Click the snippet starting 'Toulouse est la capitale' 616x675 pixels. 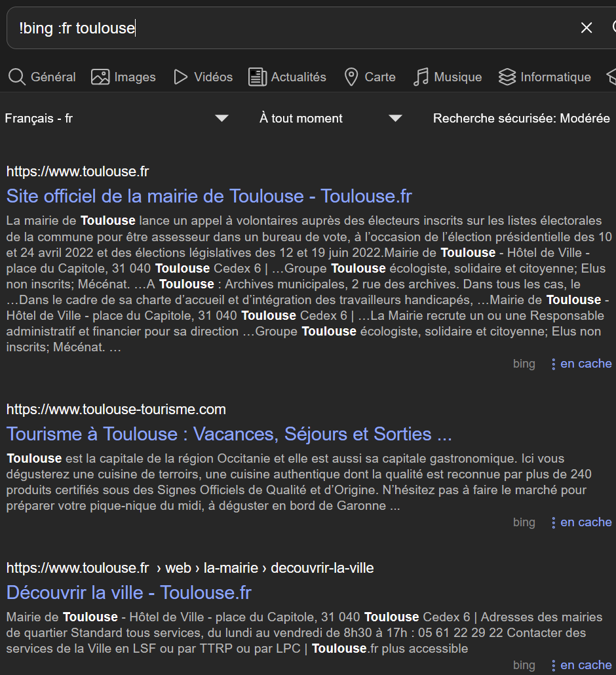pyautogui.click(x=299, y=482)
